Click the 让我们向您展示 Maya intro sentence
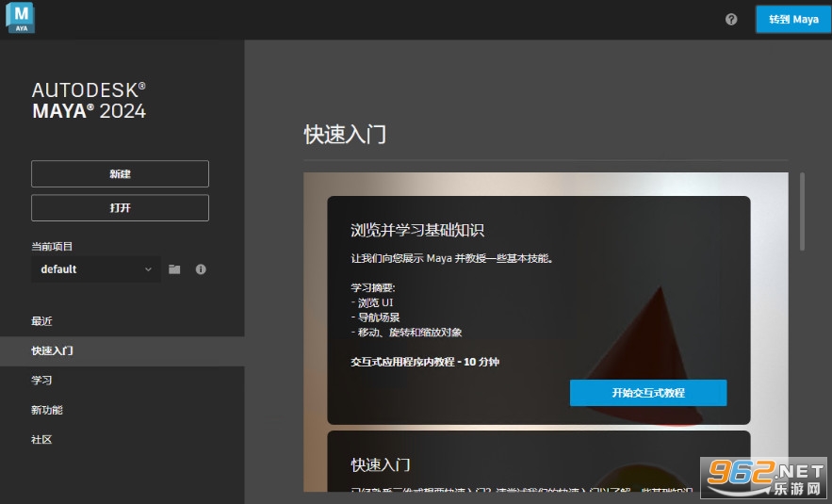Image resolution: width=832 pixels, height=504 pixels. tap(452, 258)
